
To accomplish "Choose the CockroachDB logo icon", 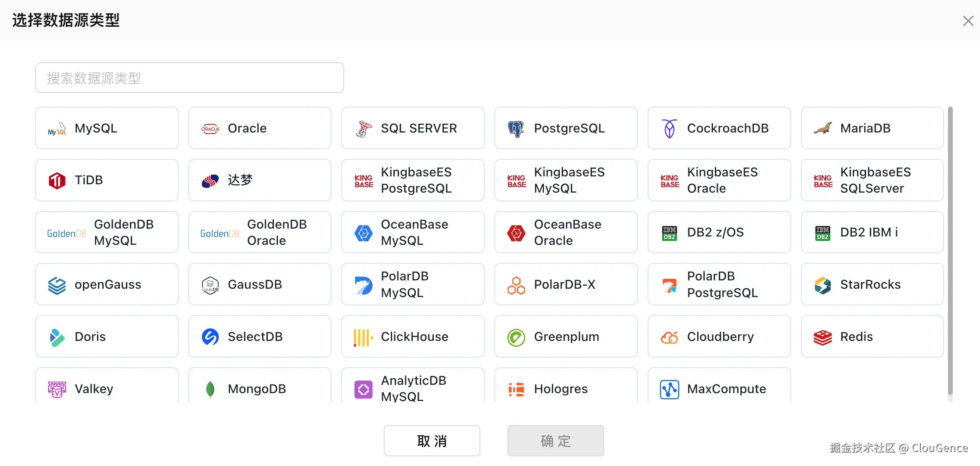I will coord(670,129).
